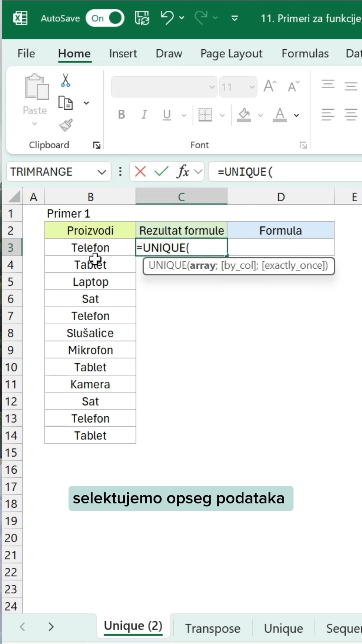This screenshot has width=362, height=644.
Task: Click Middle Align icon
Action: pyautogui.click(x=351, y=87)
